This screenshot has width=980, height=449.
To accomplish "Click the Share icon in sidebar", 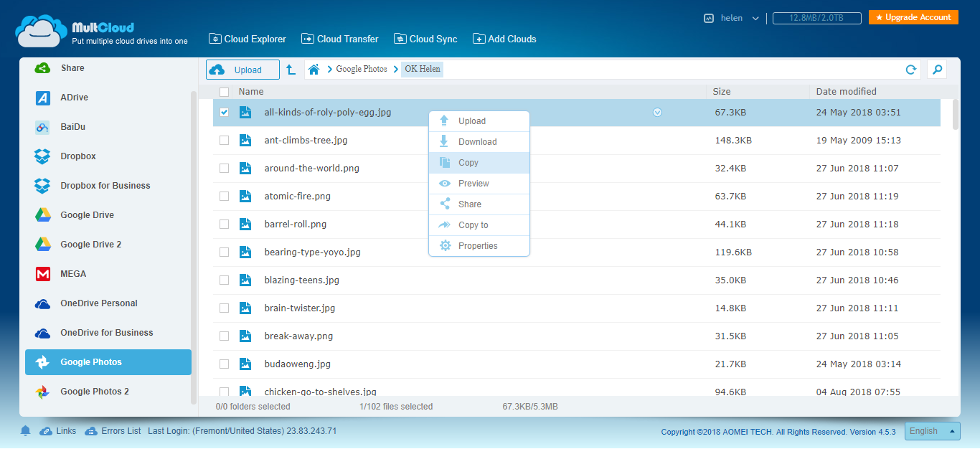I will [x=43, y=68].
